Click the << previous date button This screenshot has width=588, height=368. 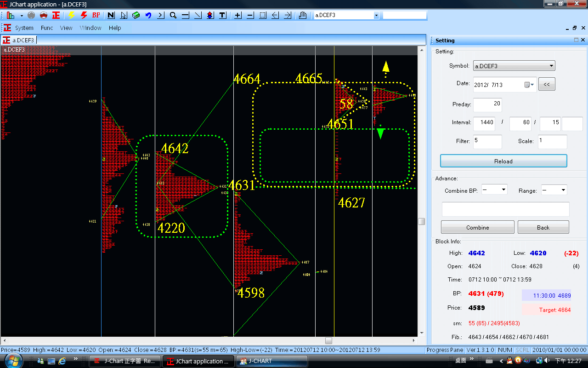click(547, 85)
